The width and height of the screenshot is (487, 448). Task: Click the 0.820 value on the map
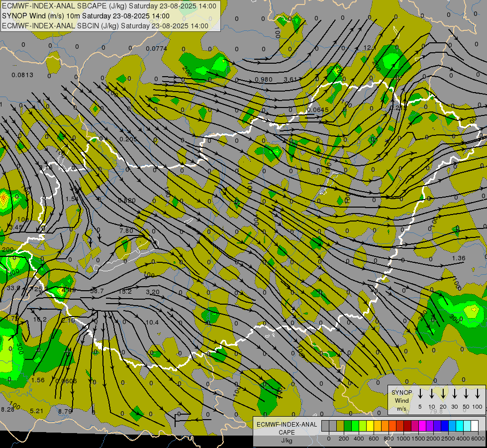click(127, 201)
